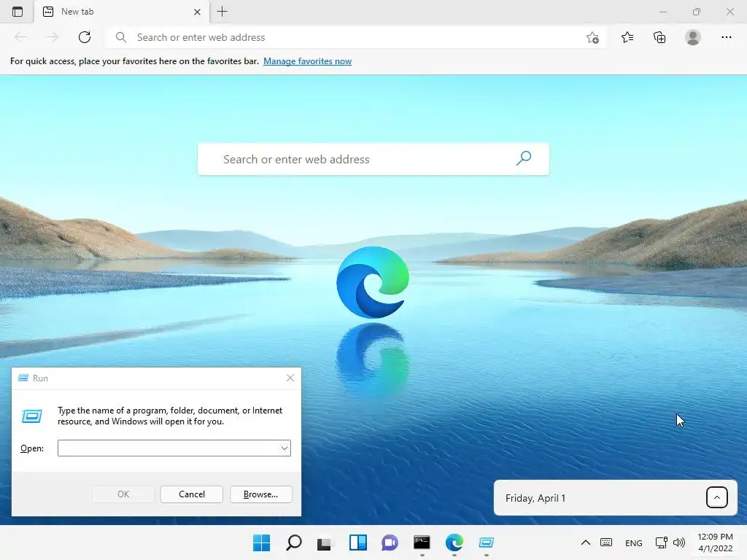Click the browser Forward arrow

point(52,37)
